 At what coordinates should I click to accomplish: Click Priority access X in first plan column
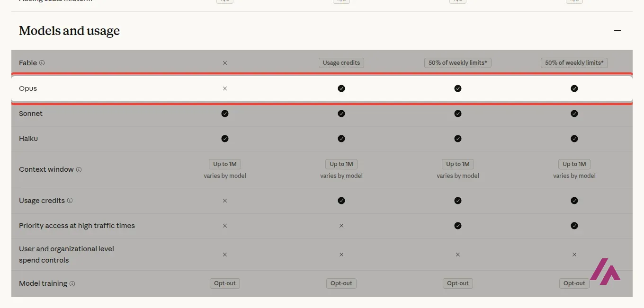tap(225, 226)
